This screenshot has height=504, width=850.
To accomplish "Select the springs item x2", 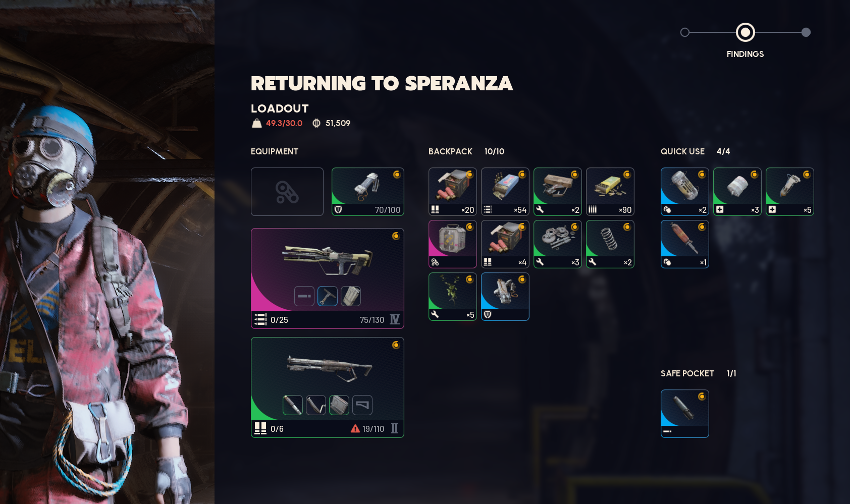I will coord(610,244).
